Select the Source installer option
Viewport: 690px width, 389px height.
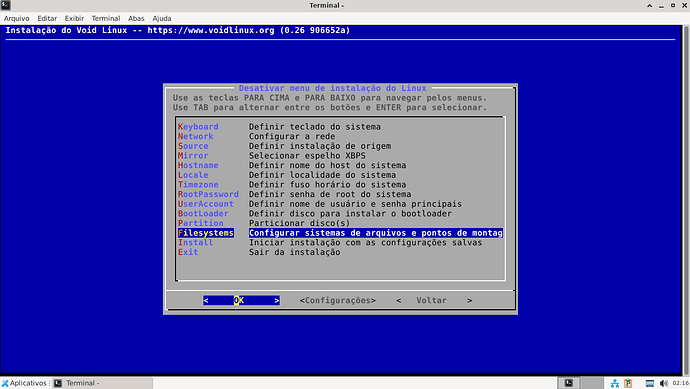click(193, 146)
